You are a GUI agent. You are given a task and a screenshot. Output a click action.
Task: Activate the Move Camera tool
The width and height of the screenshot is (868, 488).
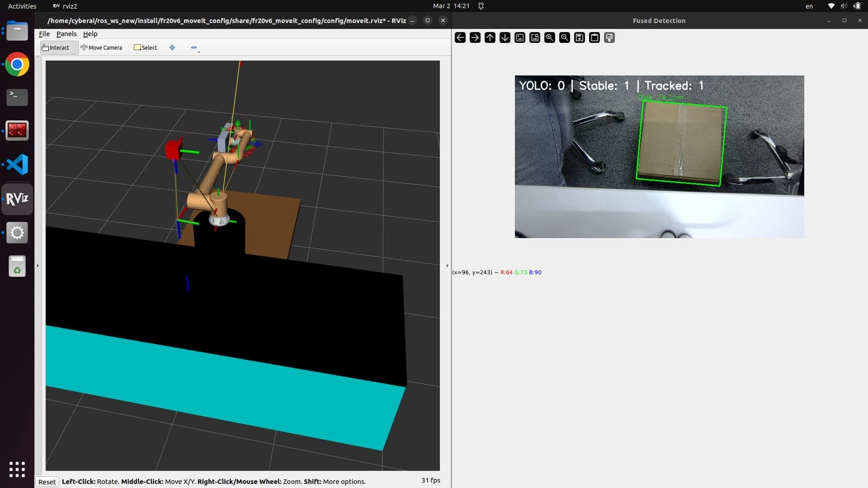(101, 48)
